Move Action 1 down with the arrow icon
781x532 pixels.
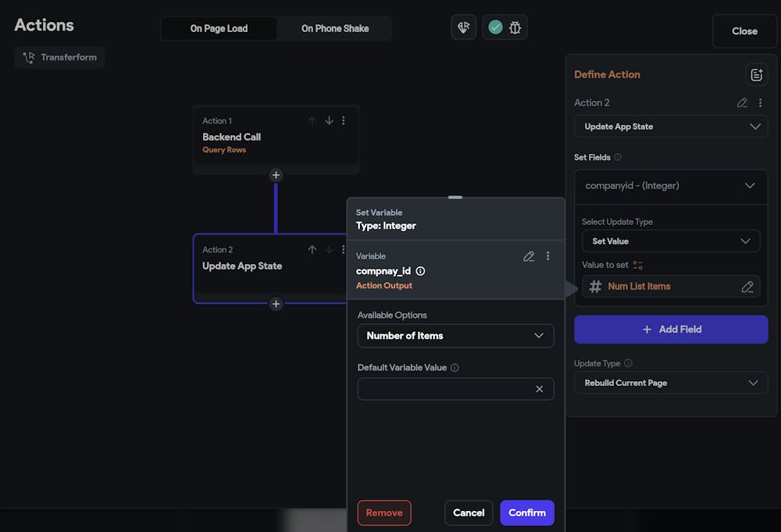coord(329,121)
